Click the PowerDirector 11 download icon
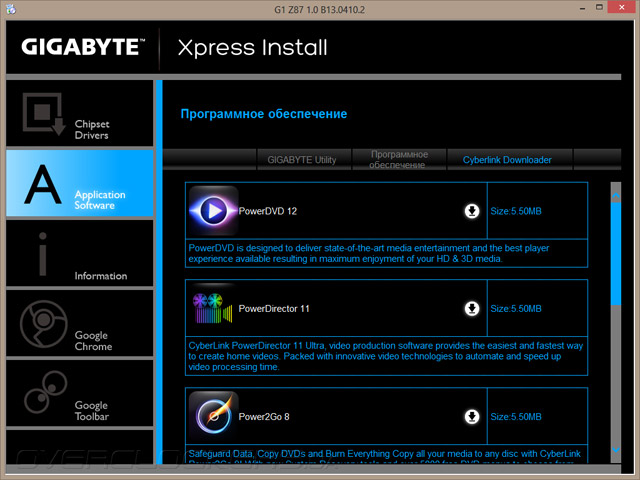The image size is (640, 480). pyautogui.click(x=472, y=309)
